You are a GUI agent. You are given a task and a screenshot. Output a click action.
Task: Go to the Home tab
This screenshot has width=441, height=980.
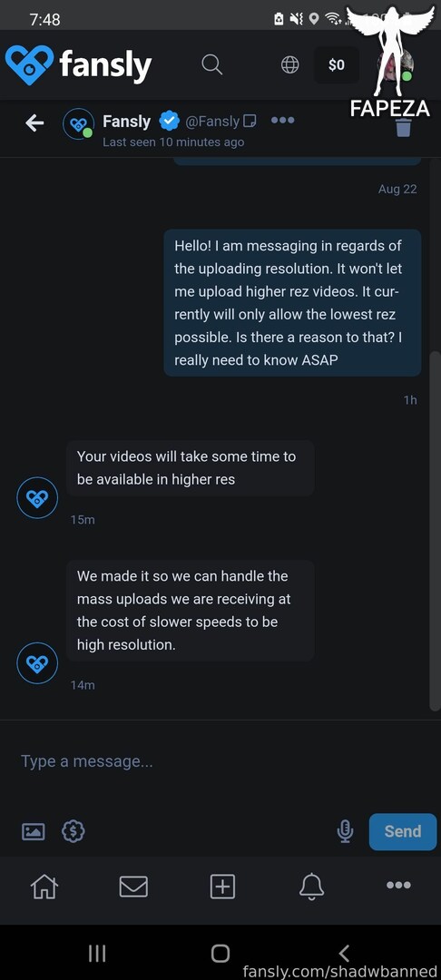44,887
